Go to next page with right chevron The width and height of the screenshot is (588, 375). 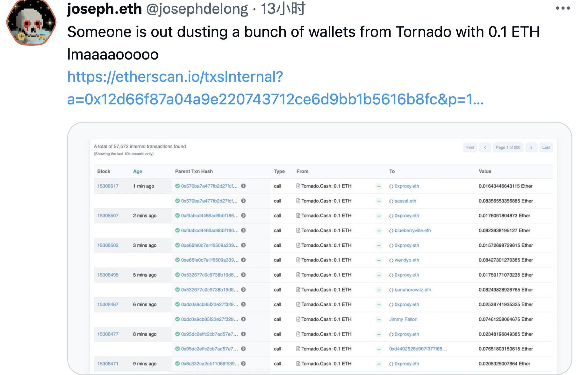[531, 147]
